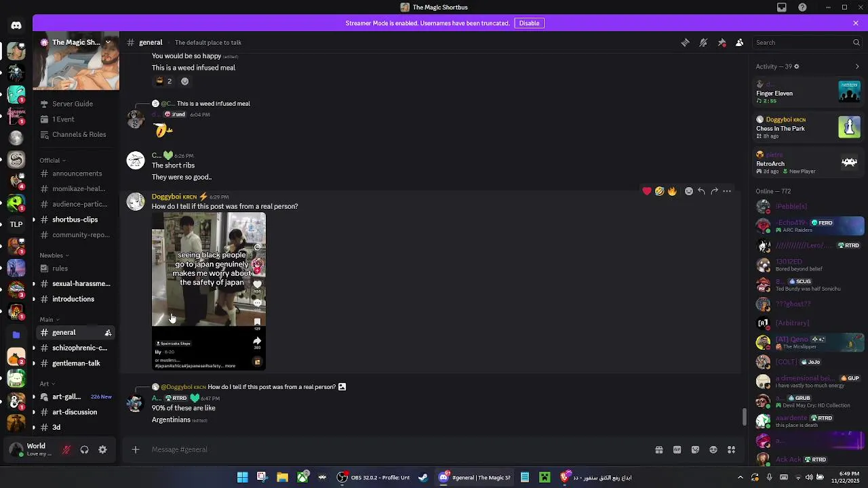Click the muted notification bell icon

tap(703, 42)
